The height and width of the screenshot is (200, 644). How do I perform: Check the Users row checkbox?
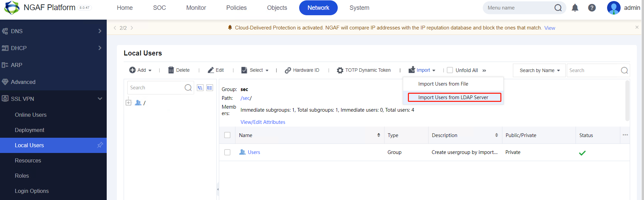pyautogui.click(x=227, y=152)
